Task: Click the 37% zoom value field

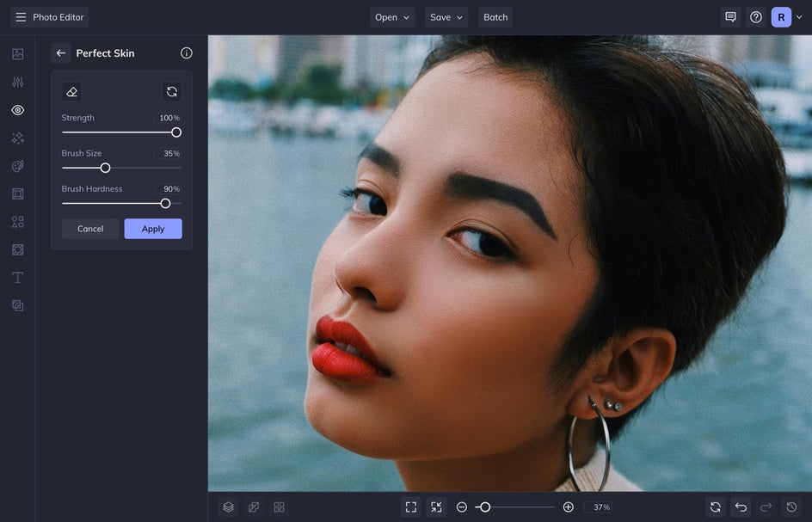Action: (598, 507)
